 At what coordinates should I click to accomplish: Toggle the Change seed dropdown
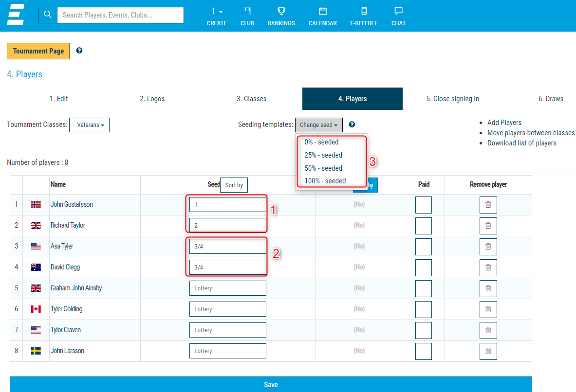318,125
